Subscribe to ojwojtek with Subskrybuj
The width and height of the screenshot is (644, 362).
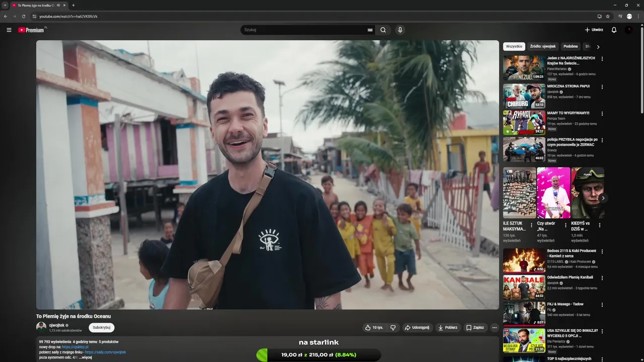pyautogui.click(x=102, y=327)
